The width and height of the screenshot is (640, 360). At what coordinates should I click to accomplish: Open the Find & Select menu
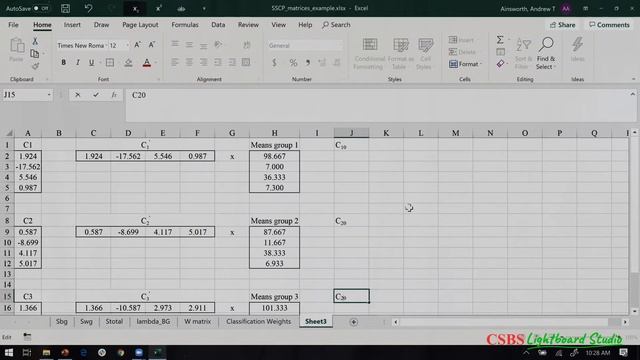pyautogui.click(x=546, y=53)
